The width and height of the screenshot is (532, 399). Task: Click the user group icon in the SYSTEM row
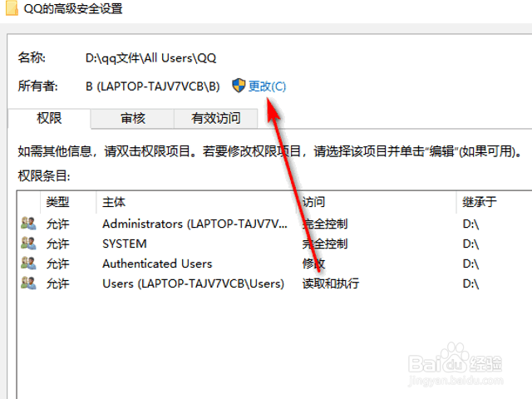tap(28, 244)
